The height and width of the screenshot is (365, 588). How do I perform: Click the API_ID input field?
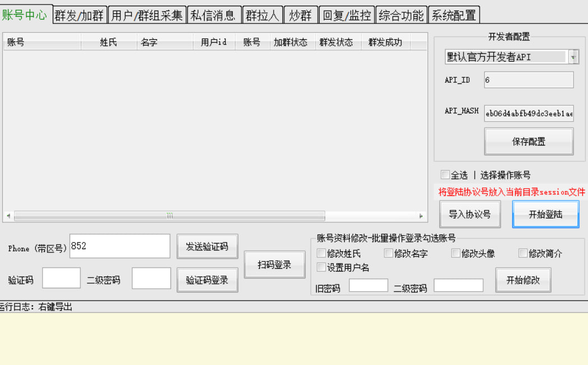coord(528,80)
